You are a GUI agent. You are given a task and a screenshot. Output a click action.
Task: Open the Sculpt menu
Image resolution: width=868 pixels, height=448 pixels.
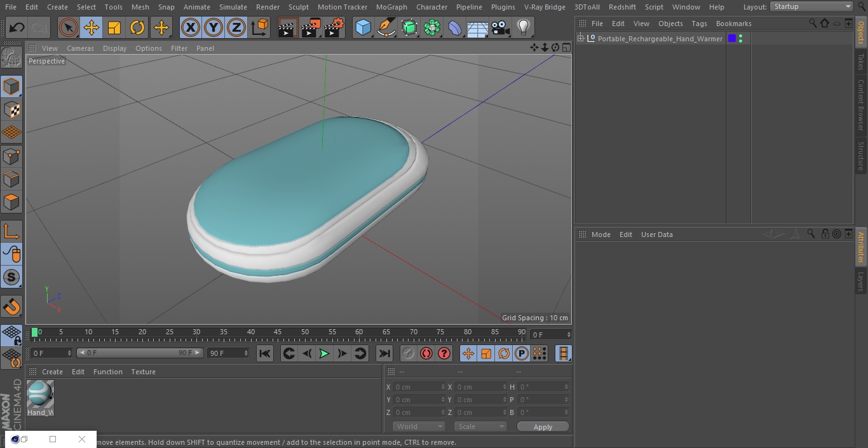point(298,7)
